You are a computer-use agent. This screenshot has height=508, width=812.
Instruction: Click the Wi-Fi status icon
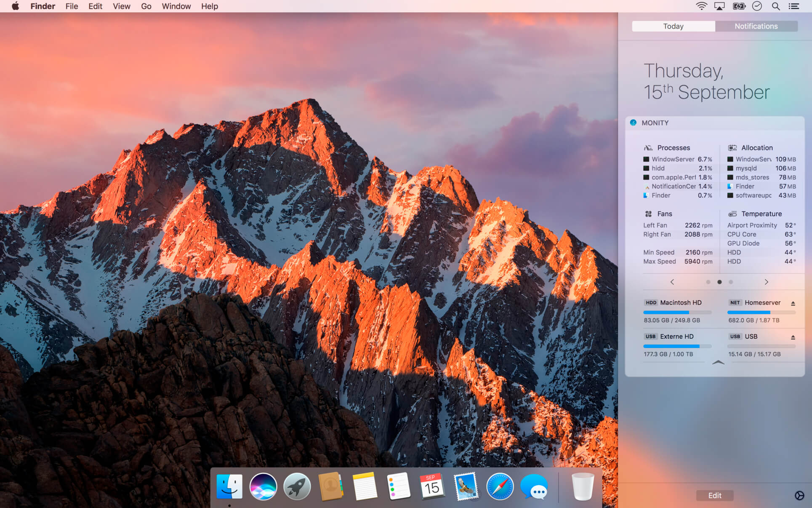[701, 6]
